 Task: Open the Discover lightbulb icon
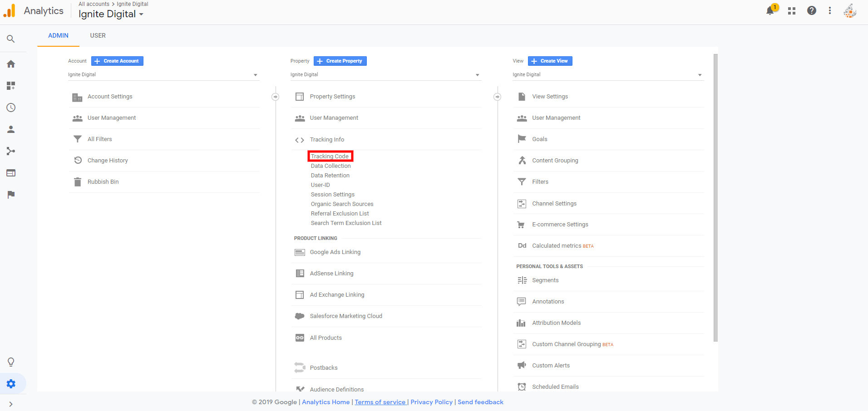pyautogui.click(x=11, y=362)
